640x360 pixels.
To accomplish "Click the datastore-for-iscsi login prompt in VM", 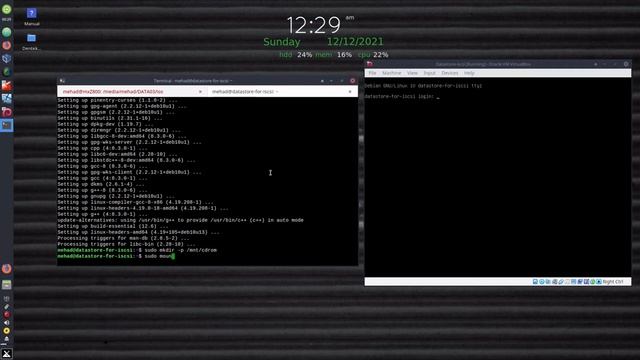I will pyautogui.click(x=402, y=97).
